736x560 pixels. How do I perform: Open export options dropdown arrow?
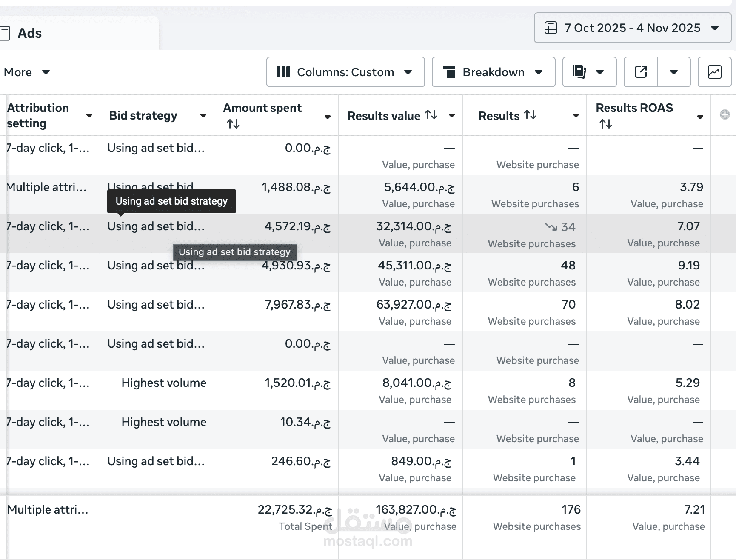pos(674,72)
